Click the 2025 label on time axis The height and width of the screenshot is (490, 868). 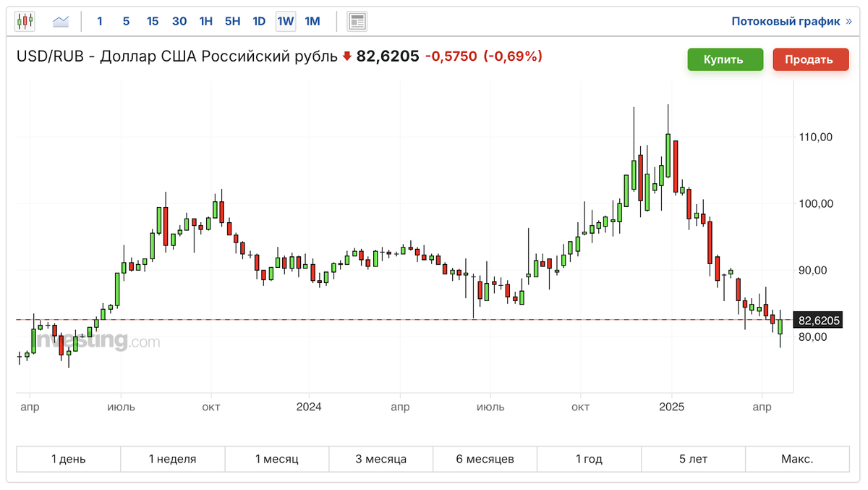click(671, 407)
